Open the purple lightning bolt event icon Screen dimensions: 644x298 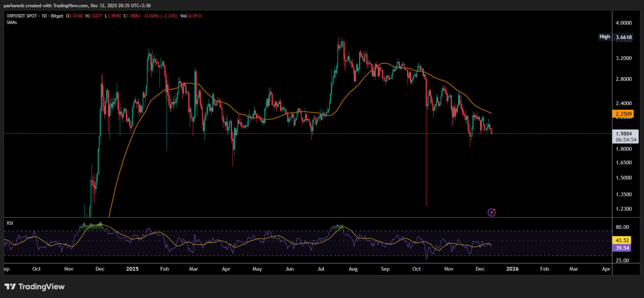(492, 213)
